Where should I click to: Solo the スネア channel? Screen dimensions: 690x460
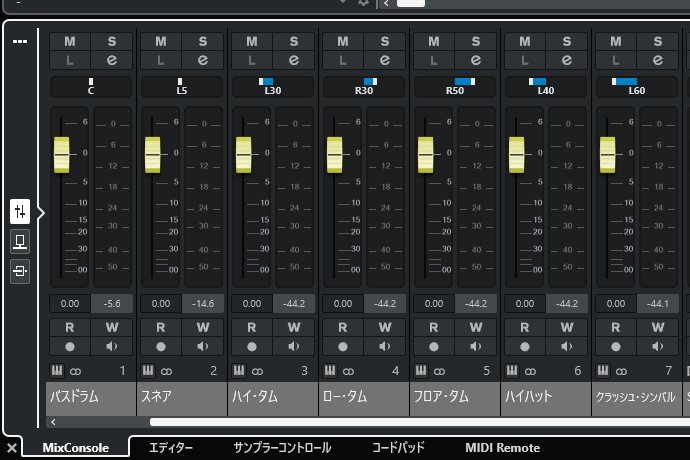[203, 41]
